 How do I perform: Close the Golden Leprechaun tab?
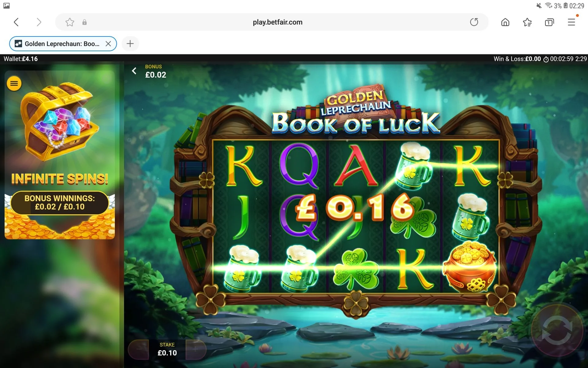click(x=108, y=44)
